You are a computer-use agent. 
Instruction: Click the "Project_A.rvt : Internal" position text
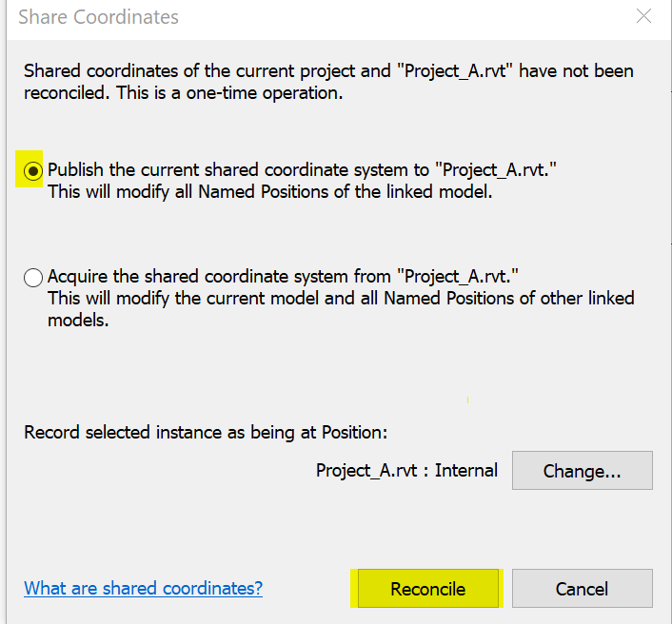(x=406, y=470)
